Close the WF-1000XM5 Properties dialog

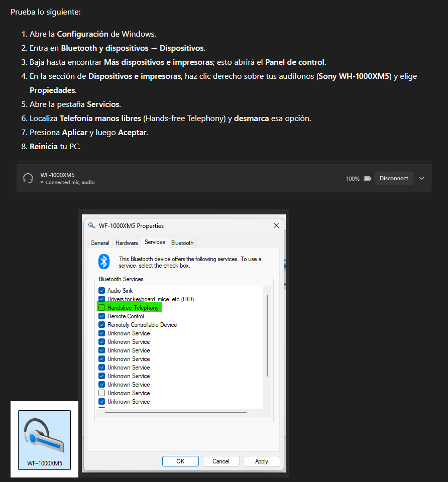pos(276,225)
